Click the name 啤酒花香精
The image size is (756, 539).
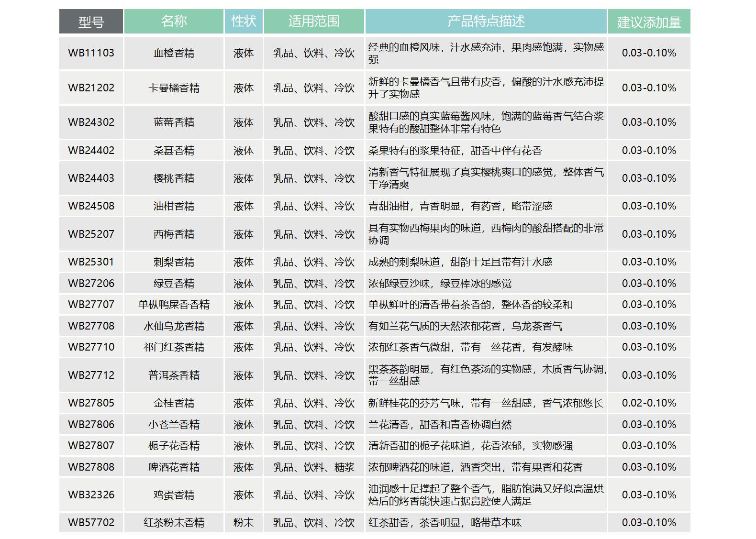click(x=174, y=467)
